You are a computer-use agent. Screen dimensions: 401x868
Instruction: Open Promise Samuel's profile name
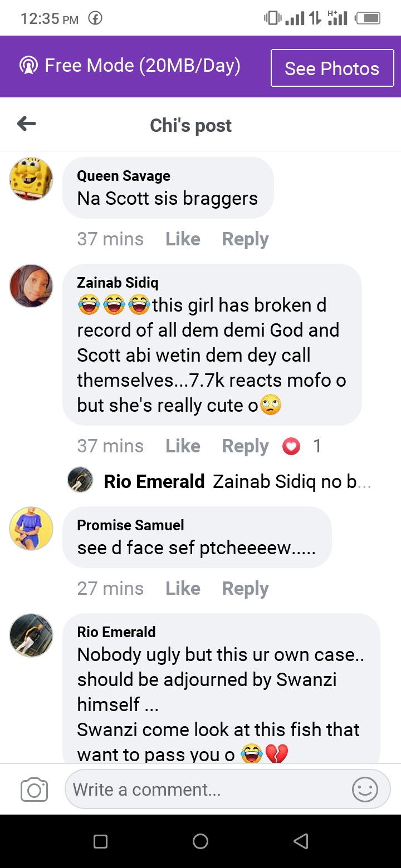tap(130, 525)
